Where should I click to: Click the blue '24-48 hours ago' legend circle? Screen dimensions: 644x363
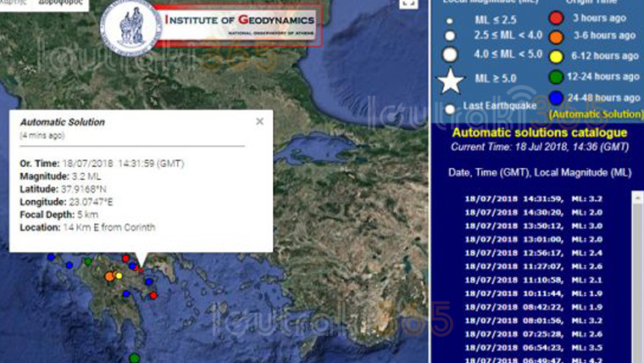pyautogui.click(x=556, y=98)
